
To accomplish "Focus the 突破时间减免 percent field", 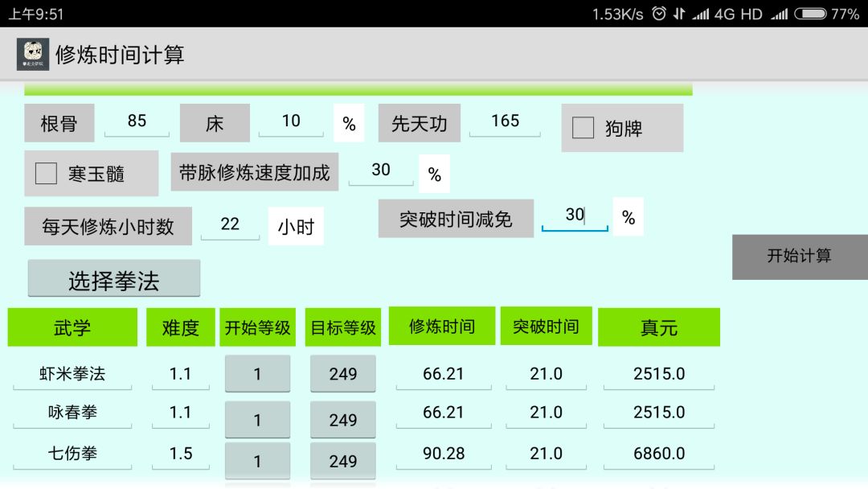I will [x=575, y=215].
